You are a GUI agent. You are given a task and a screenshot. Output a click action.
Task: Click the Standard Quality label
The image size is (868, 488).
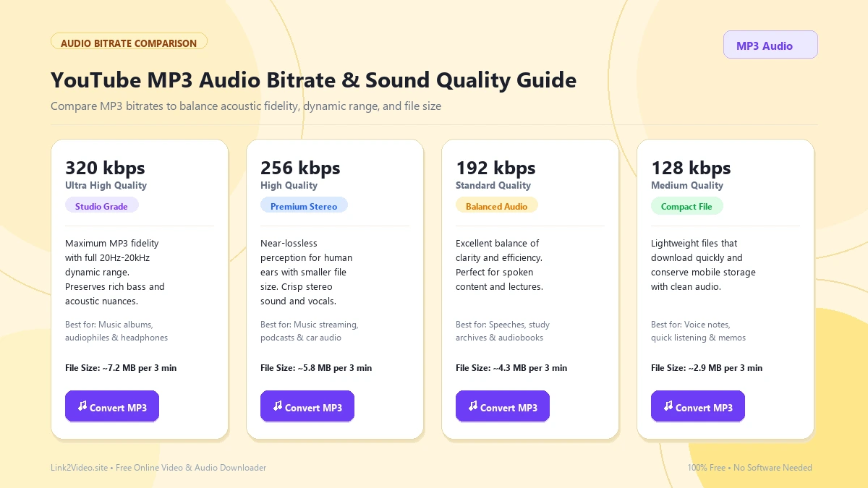(x=493, y=185)
